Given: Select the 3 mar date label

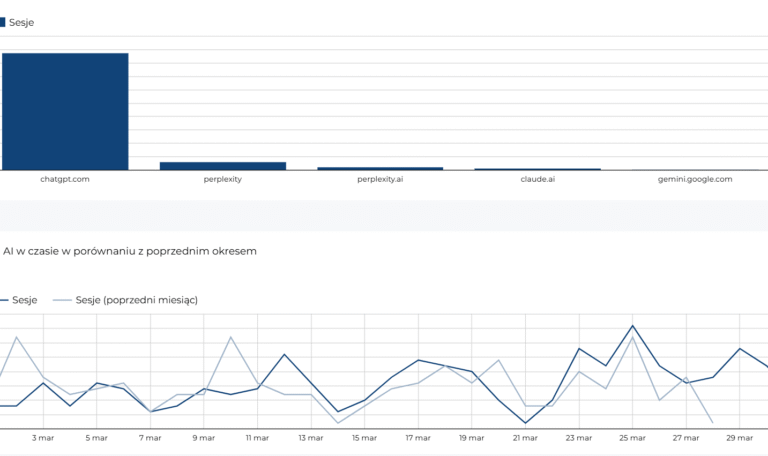Looking at the screenshot, I should (x=43, y=437).
